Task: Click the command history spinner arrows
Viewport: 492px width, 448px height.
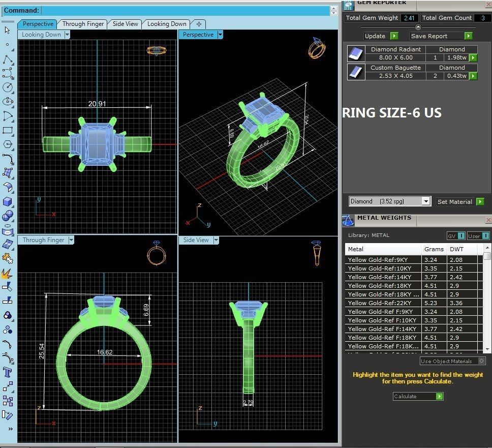Action: coord(334,11)
